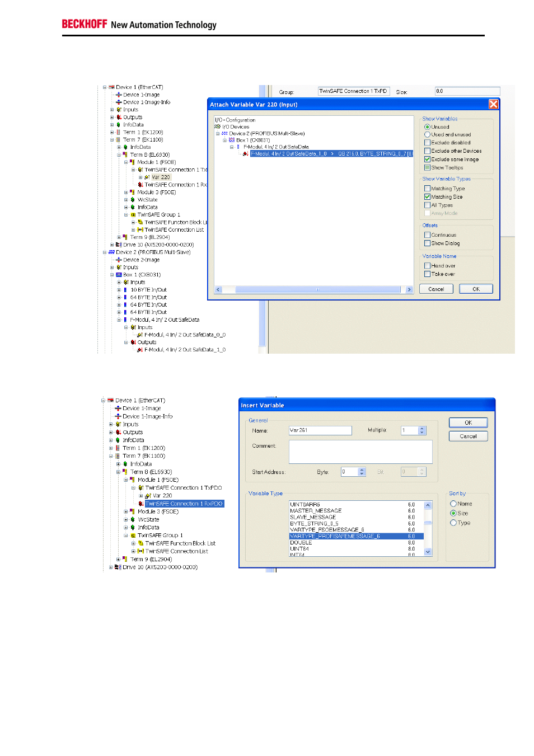Click the F-Modul SafeData_1_0 output variable icon
The height and width of the screenshot is (756, 534).
point(140,350)
